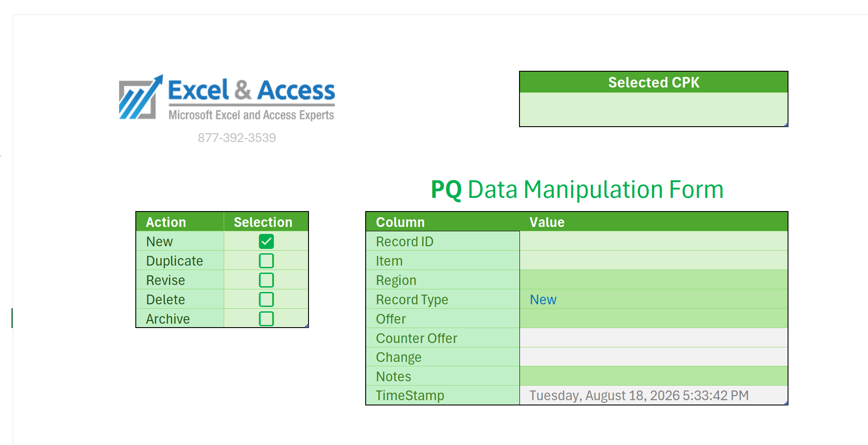
Task: Click the Selected CPK value cell
Action: pos(654,109)
